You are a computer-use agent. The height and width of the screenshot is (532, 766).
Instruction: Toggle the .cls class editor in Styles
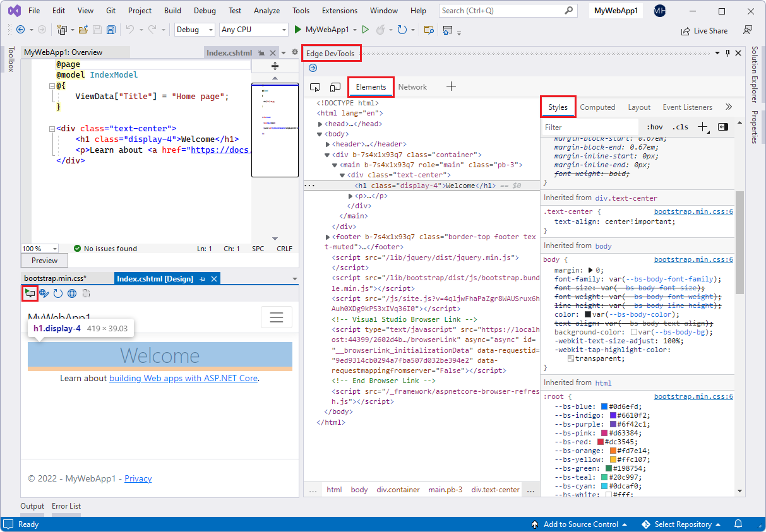point(680,126)
